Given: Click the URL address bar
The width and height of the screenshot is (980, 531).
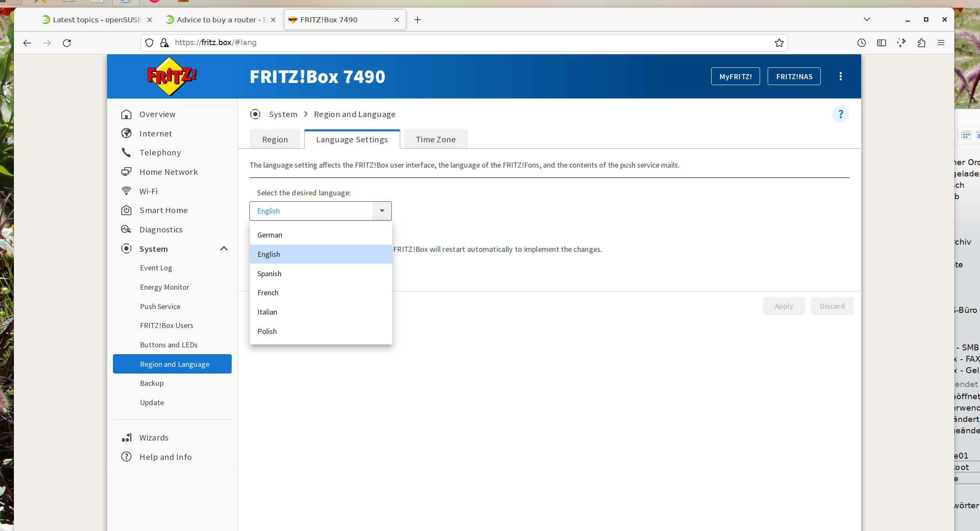Looking at the screenshot, I should pyautogui.click(x=463, y=43).
